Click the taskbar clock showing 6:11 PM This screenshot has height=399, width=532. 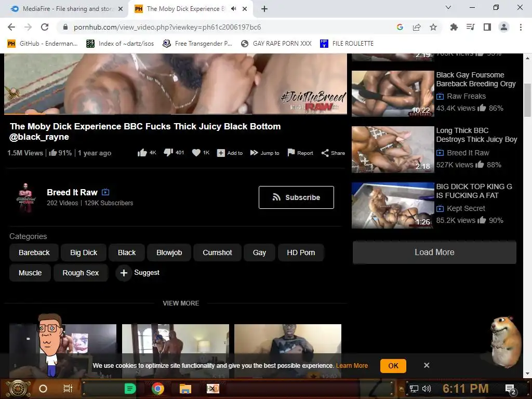[x=465, y=389]
